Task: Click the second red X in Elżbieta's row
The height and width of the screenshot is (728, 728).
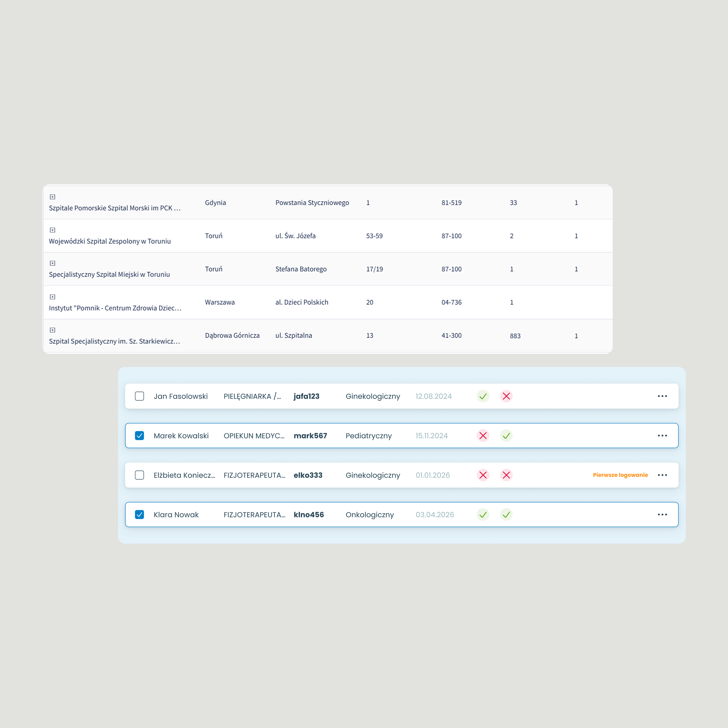Action: click(506, 475)
